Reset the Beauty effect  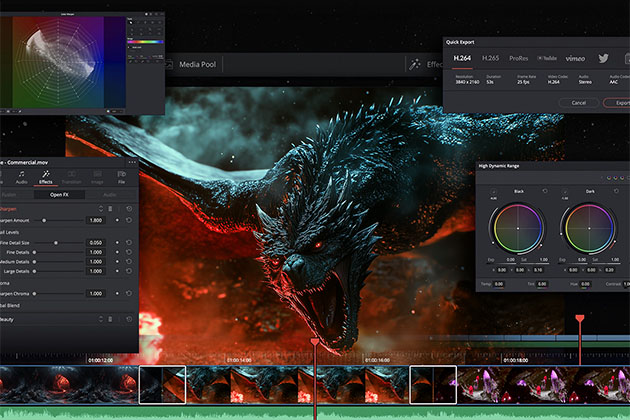click(x=129, y=319)
